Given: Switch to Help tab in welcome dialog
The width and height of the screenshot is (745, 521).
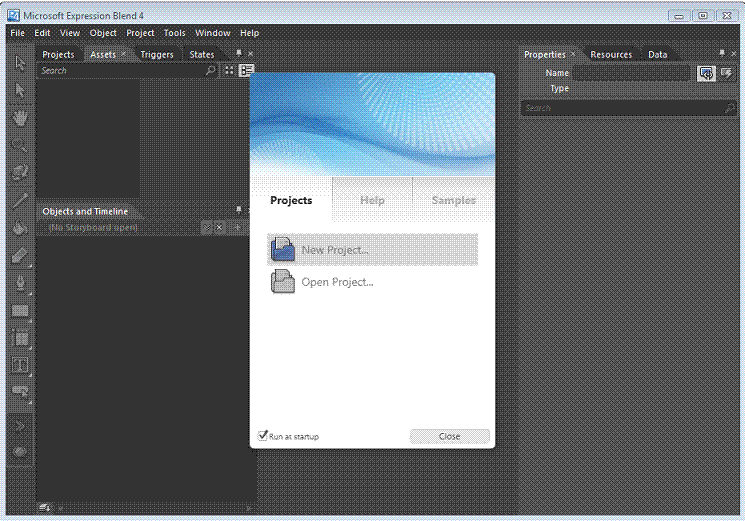Looking at the screenshot, I should click(x=372, y=200).
